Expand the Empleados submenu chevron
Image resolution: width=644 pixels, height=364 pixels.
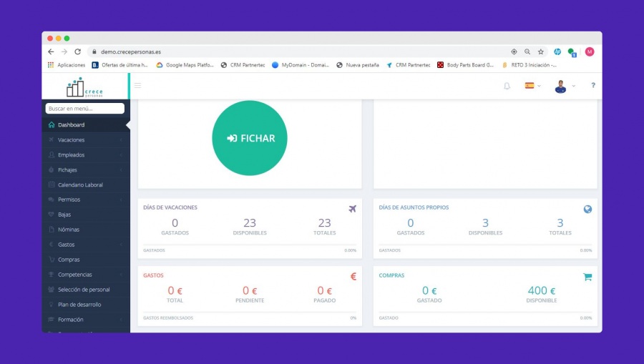pyautogui.click(x=121, y=154)
